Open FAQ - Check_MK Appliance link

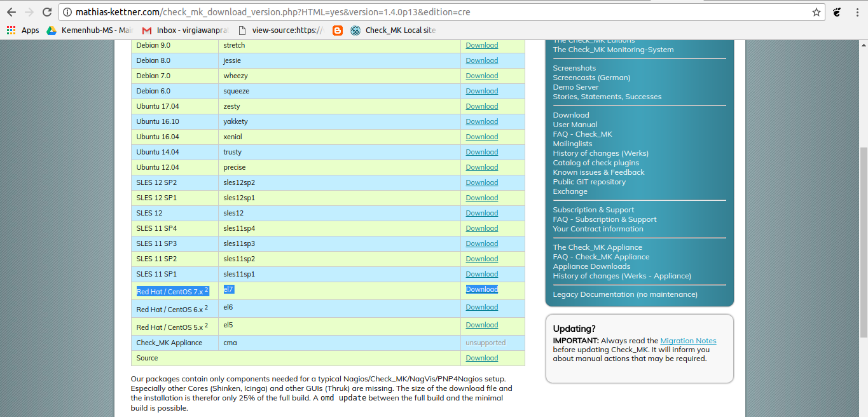(601, 257)
